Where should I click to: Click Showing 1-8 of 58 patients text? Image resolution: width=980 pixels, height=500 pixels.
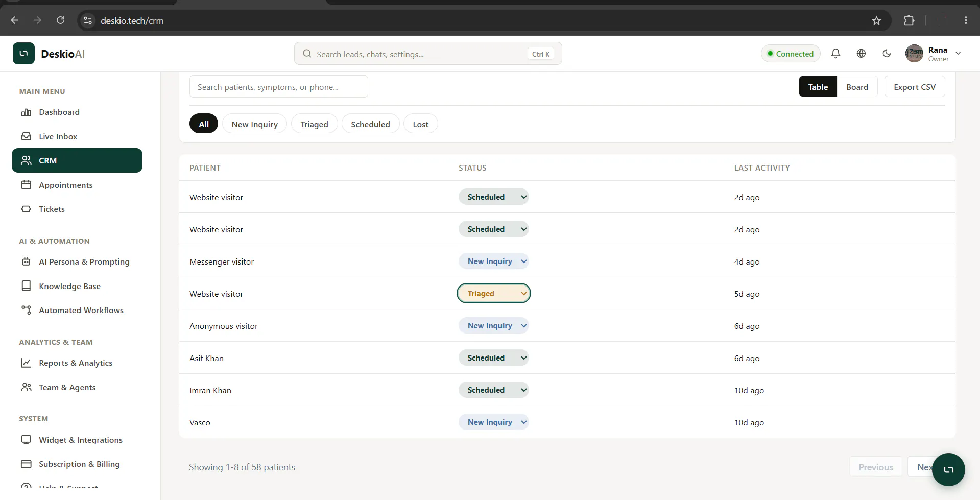point(242,467)
